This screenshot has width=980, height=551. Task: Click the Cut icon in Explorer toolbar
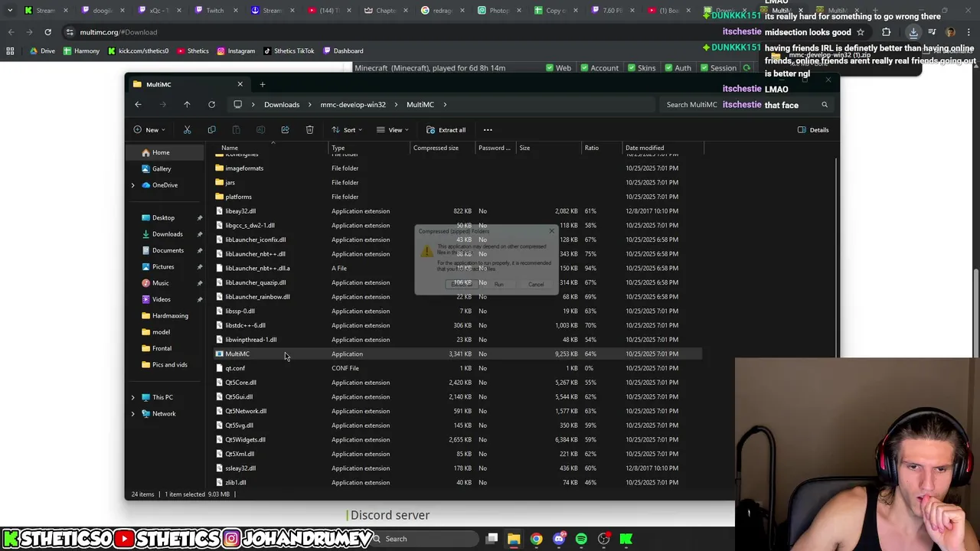tap(187, 130)
